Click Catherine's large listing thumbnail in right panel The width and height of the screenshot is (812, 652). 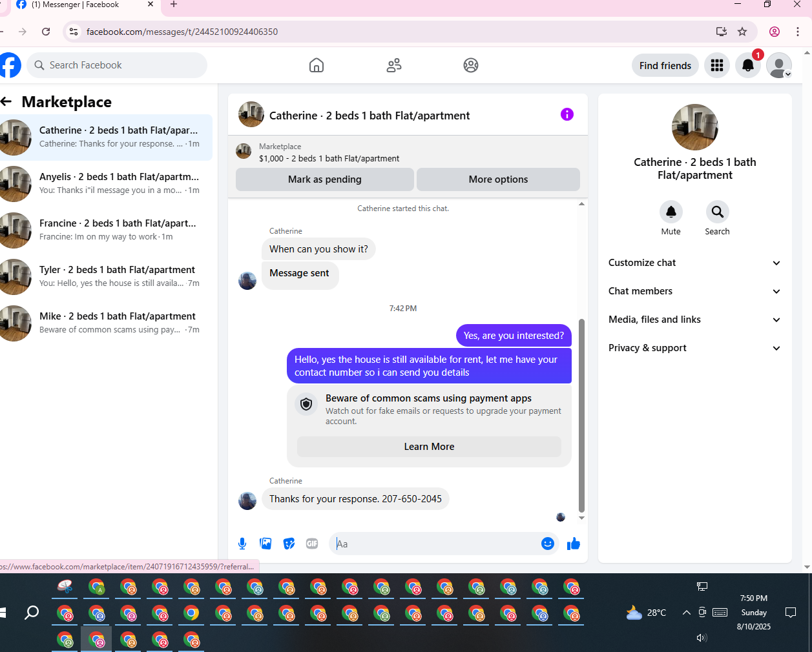pos(695,127)
